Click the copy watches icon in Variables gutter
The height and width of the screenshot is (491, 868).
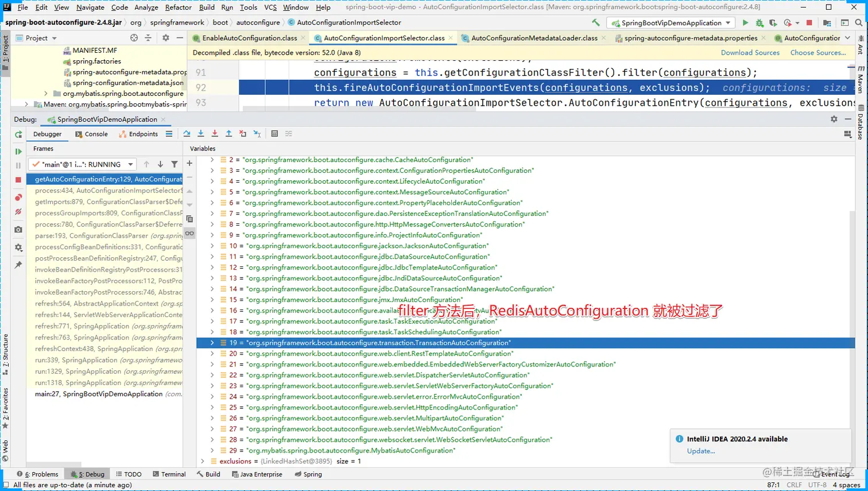click(189, 219)
